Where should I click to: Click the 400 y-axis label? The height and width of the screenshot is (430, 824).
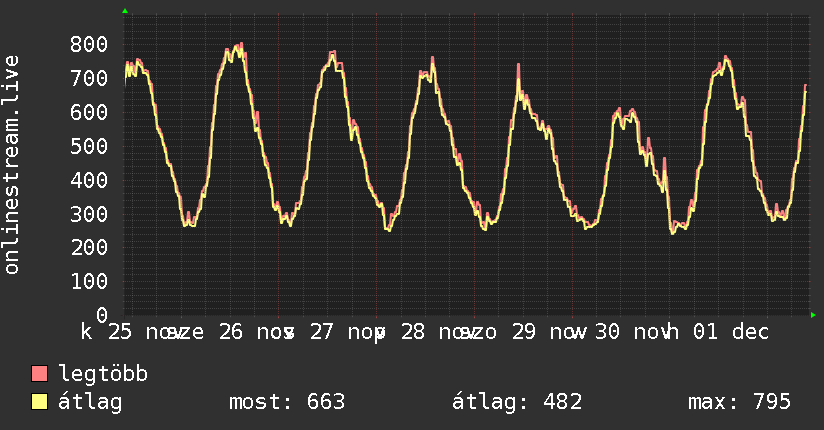(89, 180)
